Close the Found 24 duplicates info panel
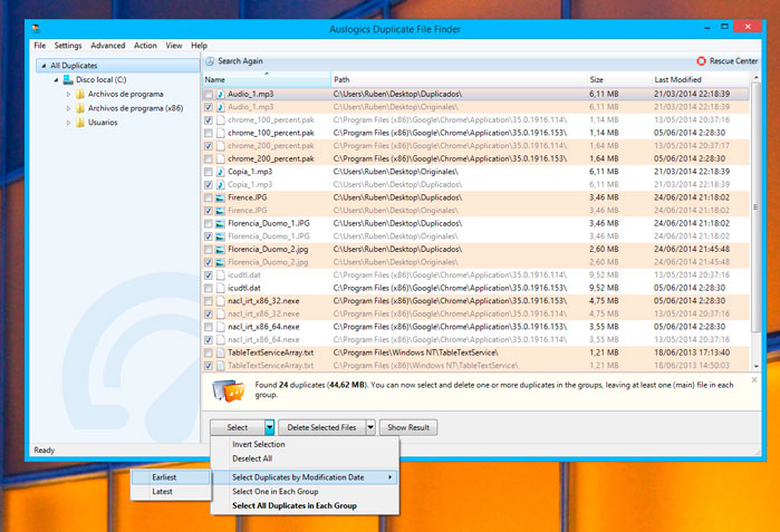 [754, 380]
